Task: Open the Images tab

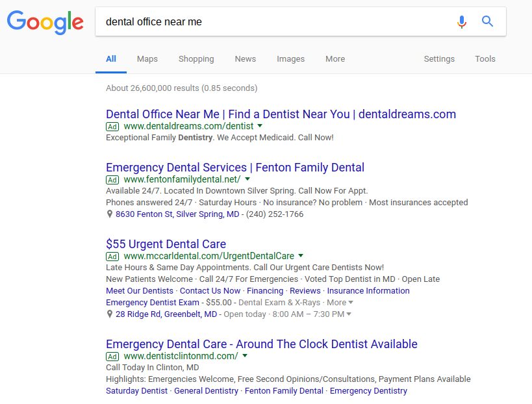Action: tap(291, 59)
